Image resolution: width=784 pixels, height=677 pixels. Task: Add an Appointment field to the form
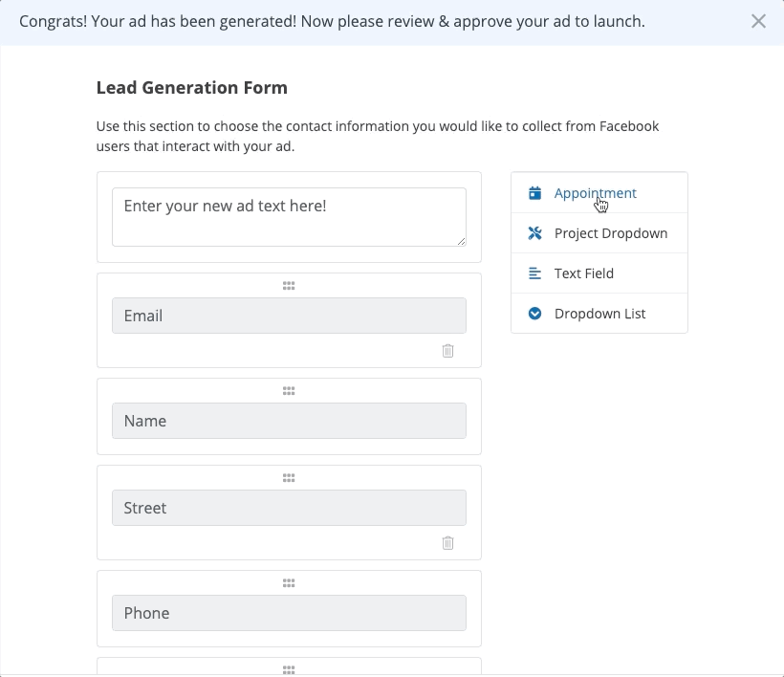[595, 193]
